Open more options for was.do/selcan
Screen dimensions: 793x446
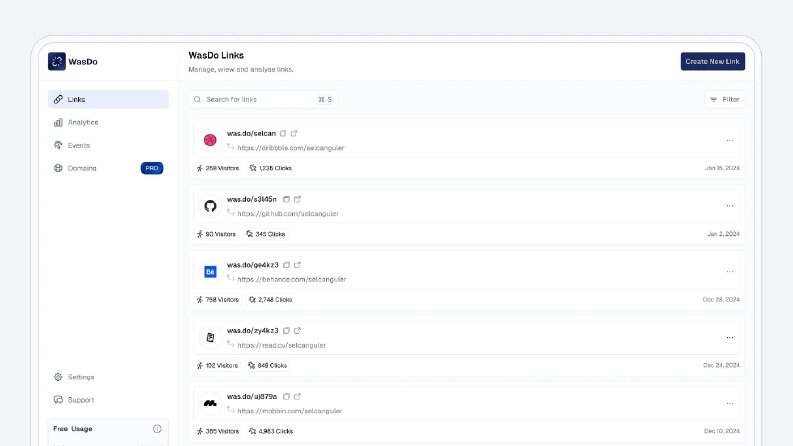click(x=730, y=140)
